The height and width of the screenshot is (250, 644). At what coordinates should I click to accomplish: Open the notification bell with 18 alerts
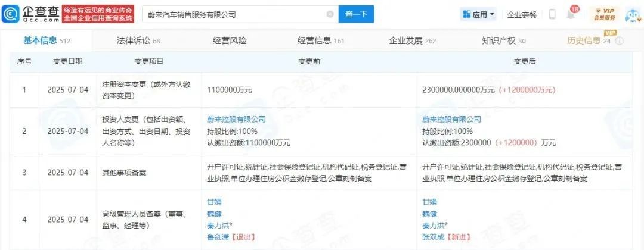(572, 14)
